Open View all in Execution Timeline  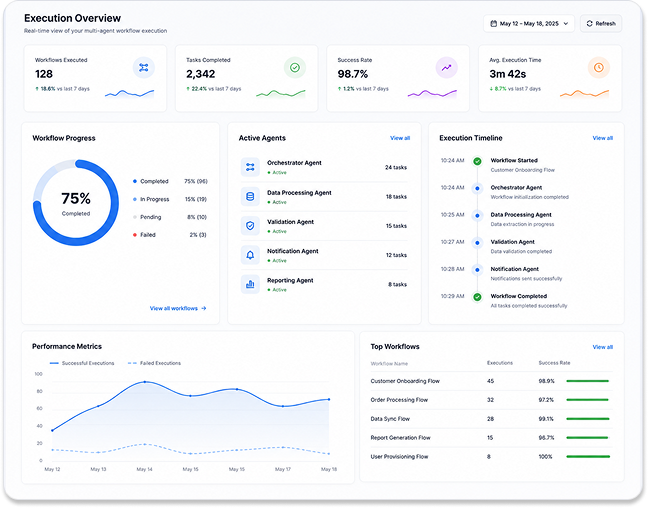tap(603, 138)
